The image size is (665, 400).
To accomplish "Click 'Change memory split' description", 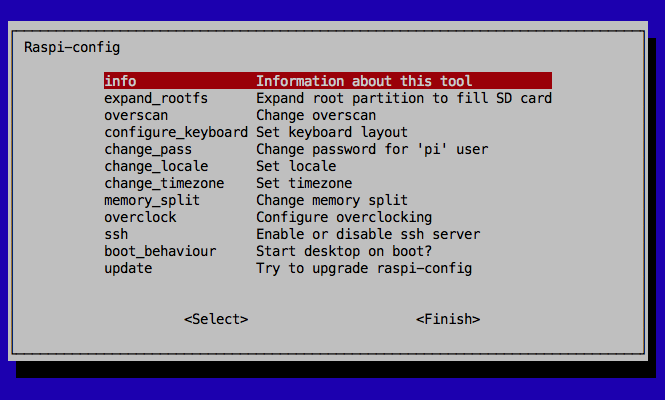I will tap(332, 200).
